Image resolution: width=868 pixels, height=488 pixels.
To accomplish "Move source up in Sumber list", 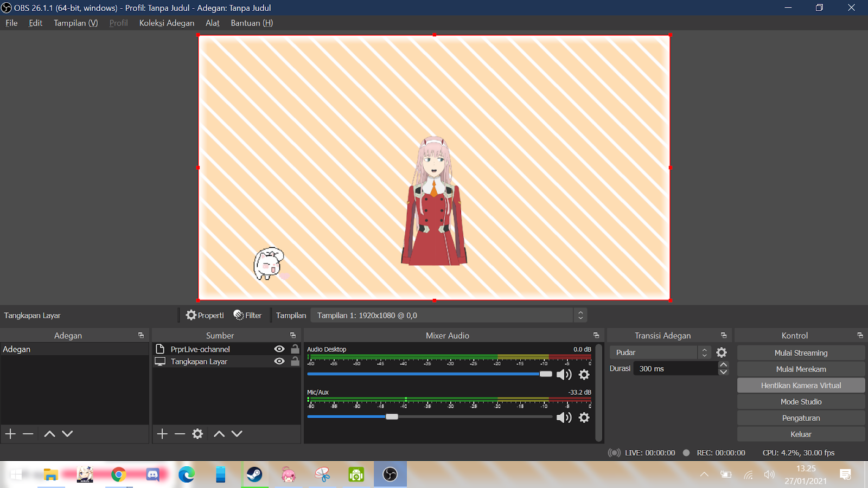I will 219,434.
